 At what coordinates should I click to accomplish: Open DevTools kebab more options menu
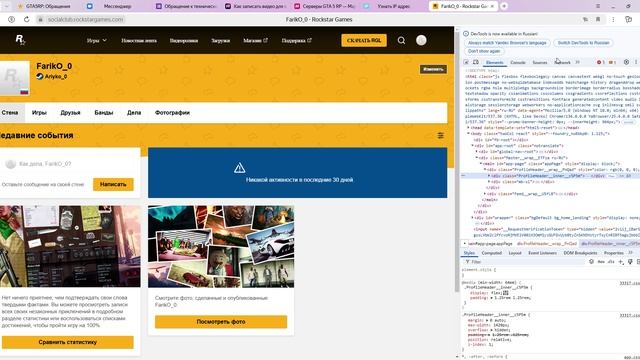point(636,62)
